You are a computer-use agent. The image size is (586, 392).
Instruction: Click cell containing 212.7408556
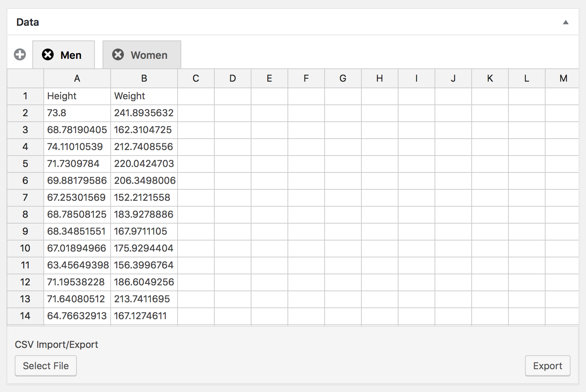point(144,147)
